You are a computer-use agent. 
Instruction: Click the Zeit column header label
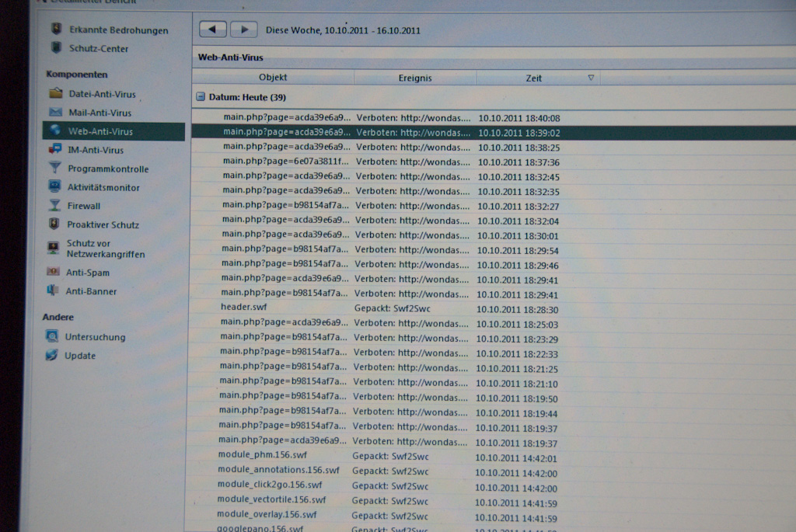coord(533,78)
